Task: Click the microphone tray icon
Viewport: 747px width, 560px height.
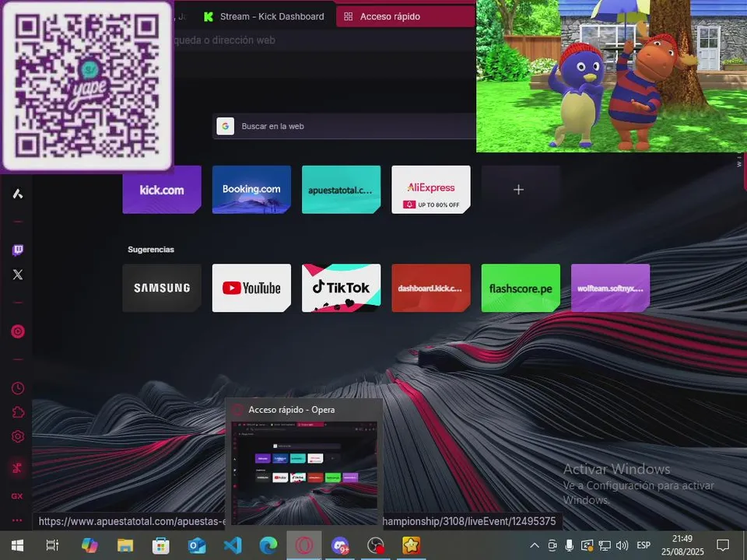Action: pyautogui.click(x=570, y=545)
